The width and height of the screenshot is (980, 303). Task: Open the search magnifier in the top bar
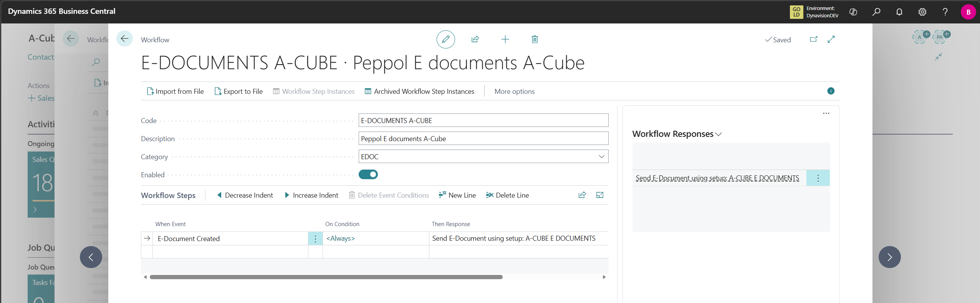point(876,12)
